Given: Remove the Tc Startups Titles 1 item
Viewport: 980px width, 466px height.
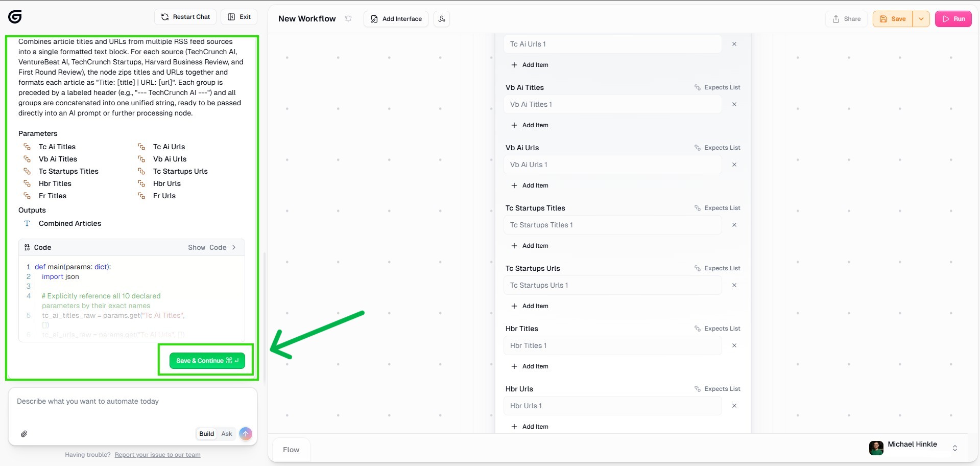Looking at the screenshot, I should coord(734,225).
